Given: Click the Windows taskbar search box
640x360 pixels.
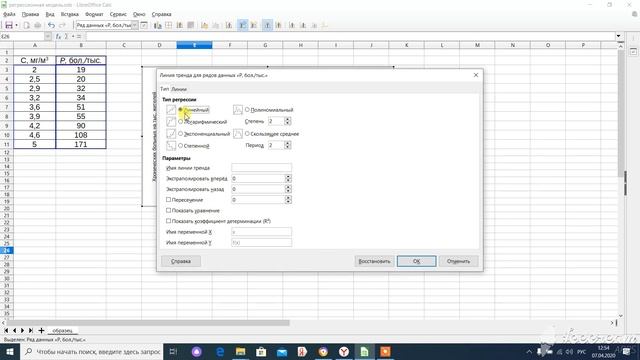Looking at the screenshot, I should (91, 351).
